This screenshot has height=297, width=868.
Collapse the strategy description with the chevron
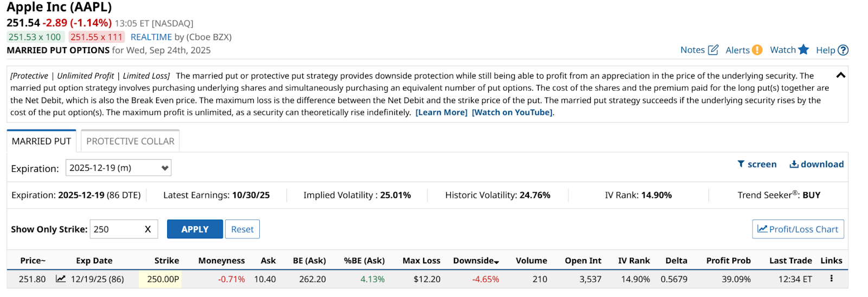coord(841,75)
